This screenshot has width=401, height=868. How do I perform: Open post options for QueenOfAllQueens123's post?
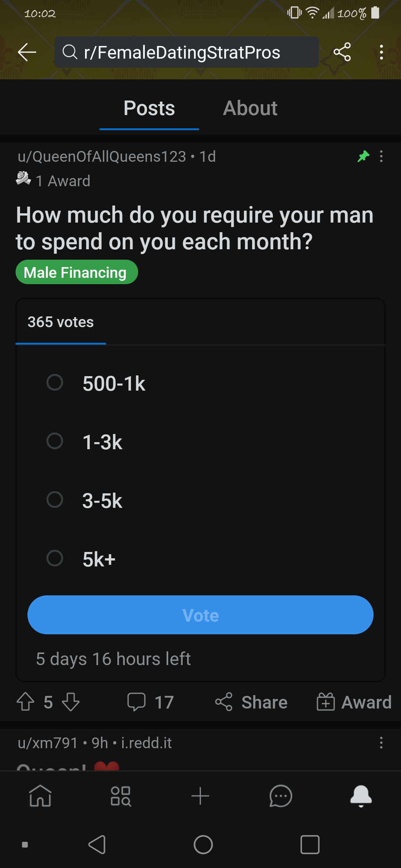click(x=381, y=157)
